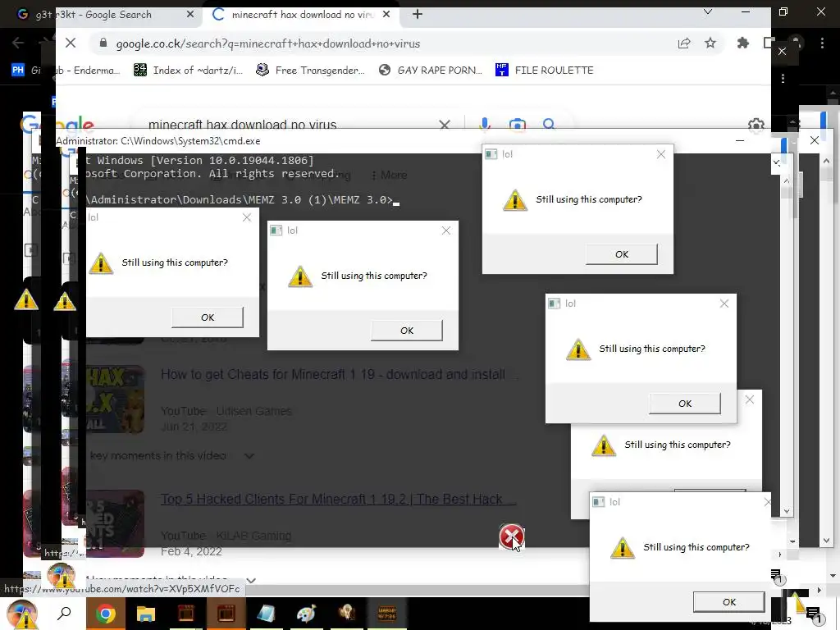Open the tab search chevron in Chrome
840x630 pixels.
[x=708, y=11]
